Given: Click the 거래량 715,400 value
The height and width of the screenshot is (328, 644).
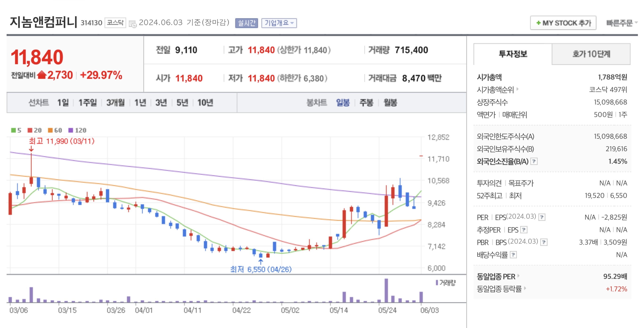Looking at the screenshot, I should coord(411,50).
